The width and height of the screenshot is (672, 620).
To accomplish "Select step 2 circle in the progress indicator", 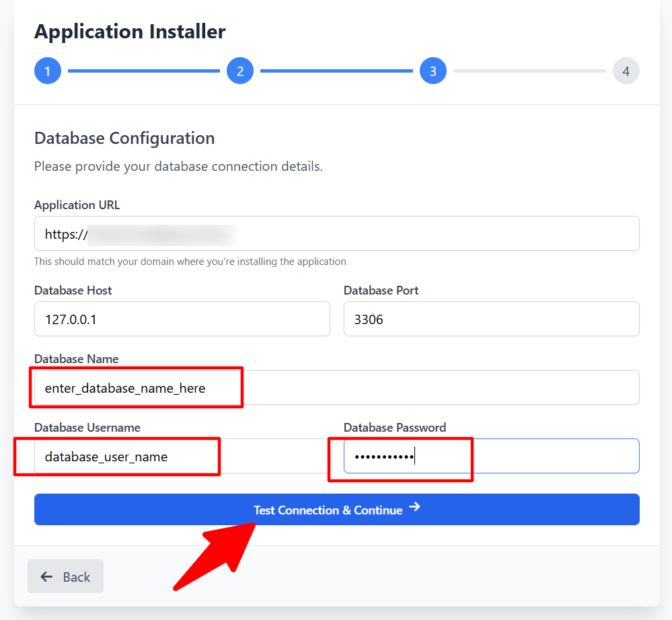I will coord(240,70).
